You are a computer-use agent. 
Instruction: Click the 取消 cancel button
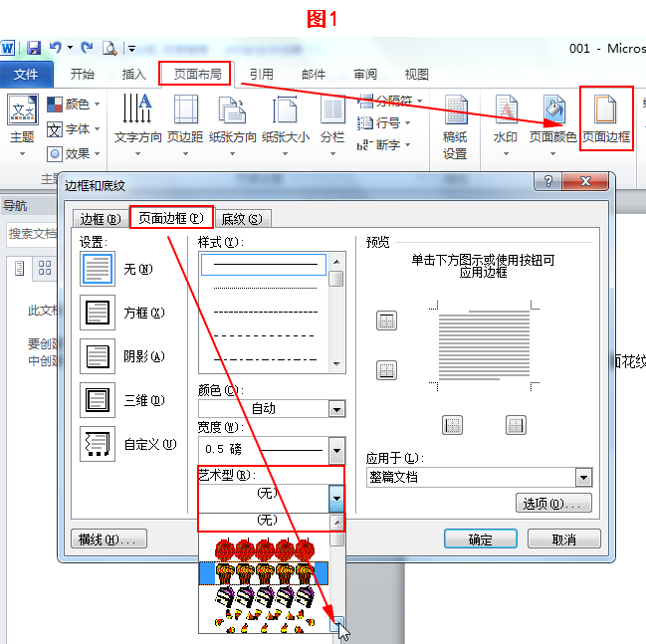pyautogui.click(x=564, y=538)
